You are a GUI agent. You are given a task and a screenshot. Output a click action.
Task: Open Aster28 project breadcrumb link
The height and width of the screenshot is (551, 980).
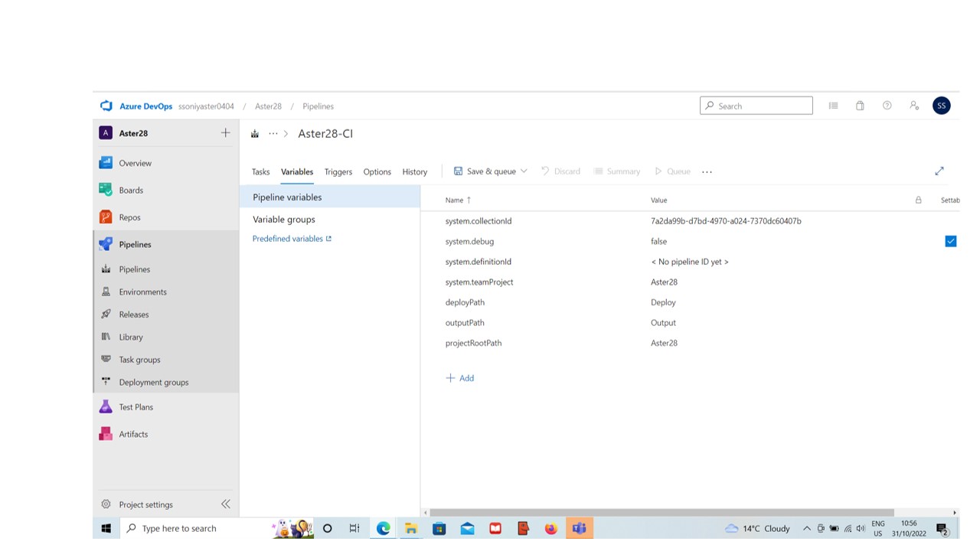tap(268, 106)
